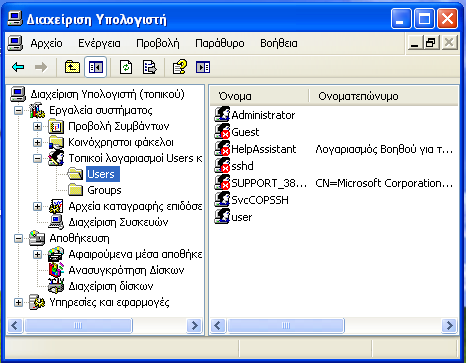Screen dimensions: 466x363
Task: Expand the Αρχεία καταγραφής επιδόσεων node
Action: coord(38,206)
